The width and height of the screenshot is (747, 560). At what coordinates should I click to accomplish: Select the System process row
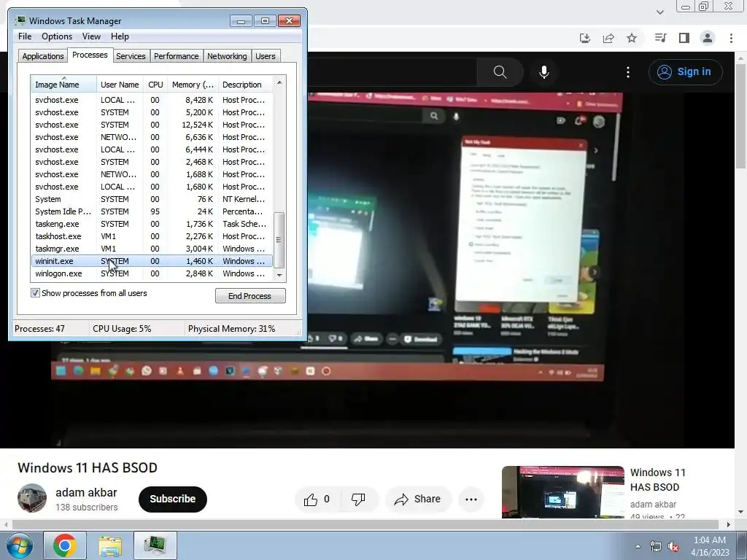click(x=152, y=199)
